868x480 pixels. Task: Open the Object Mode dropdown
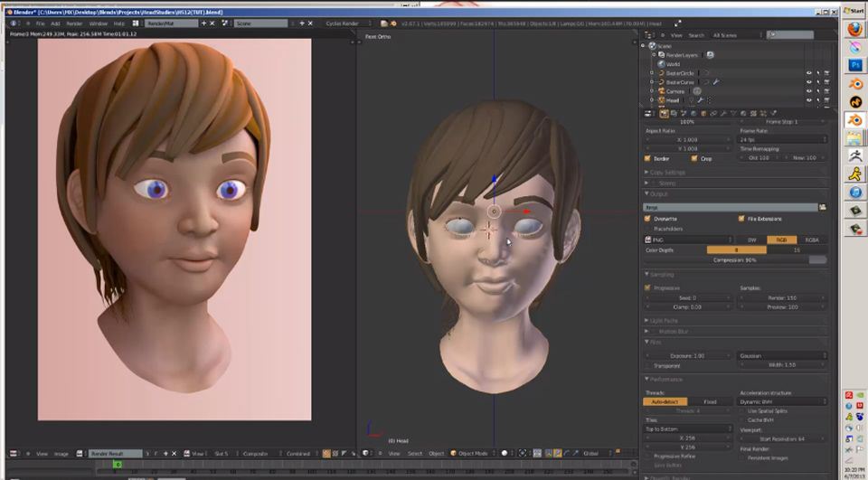(472, 453)
